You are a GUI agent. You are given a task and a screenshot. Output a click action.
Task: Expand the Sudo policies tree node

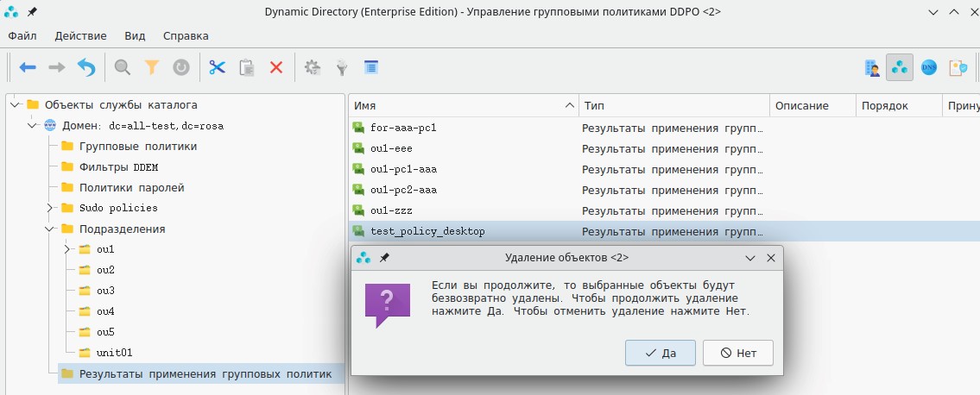tap(50, 208)
